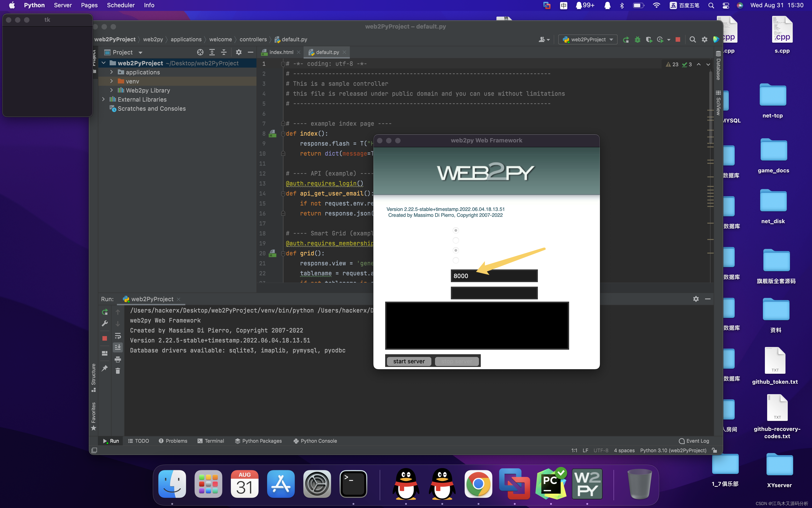The image size is (812, 508).
Task: Open the Problems tab
Action: pyautogui.click(x=173, y=441)
